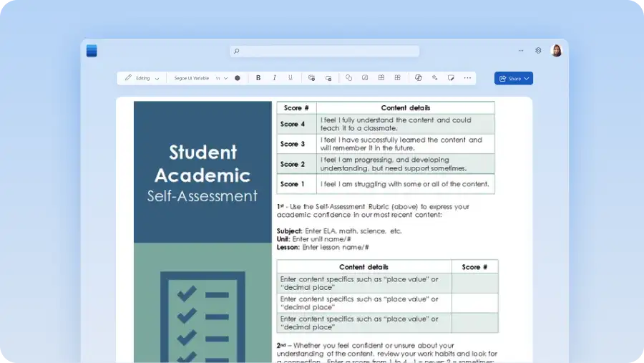Toggle bold formatting
Screen dimensions: 644x363
(x=258, y=78)
